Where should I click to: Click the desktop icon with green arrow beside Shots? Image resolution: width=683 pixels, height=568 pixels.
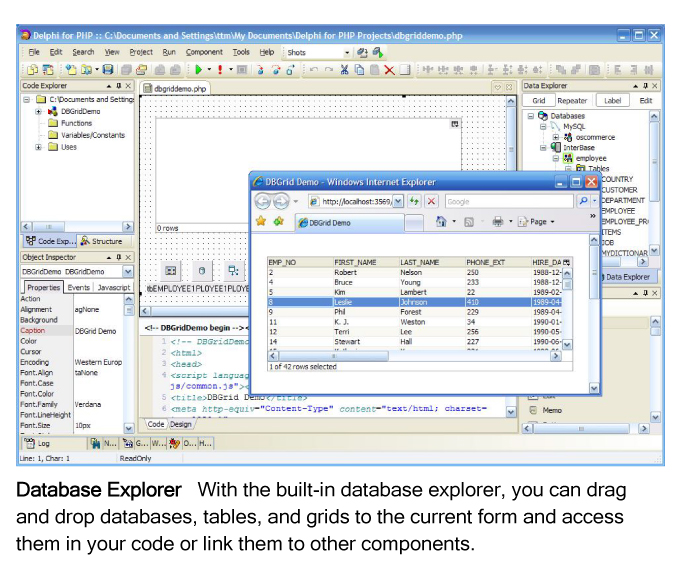pyautogui.click(x=378, y=53)
